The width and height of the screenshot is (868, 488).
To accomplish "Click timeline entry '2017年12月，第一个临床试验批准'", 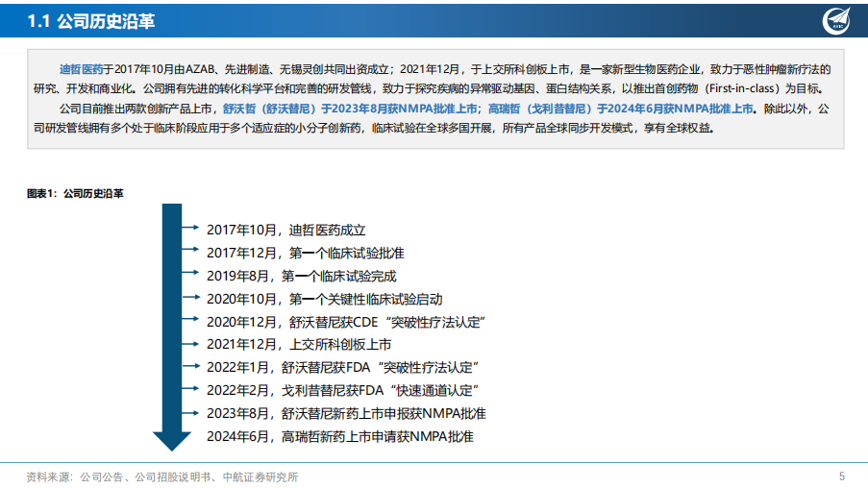I will pos(306,254).
